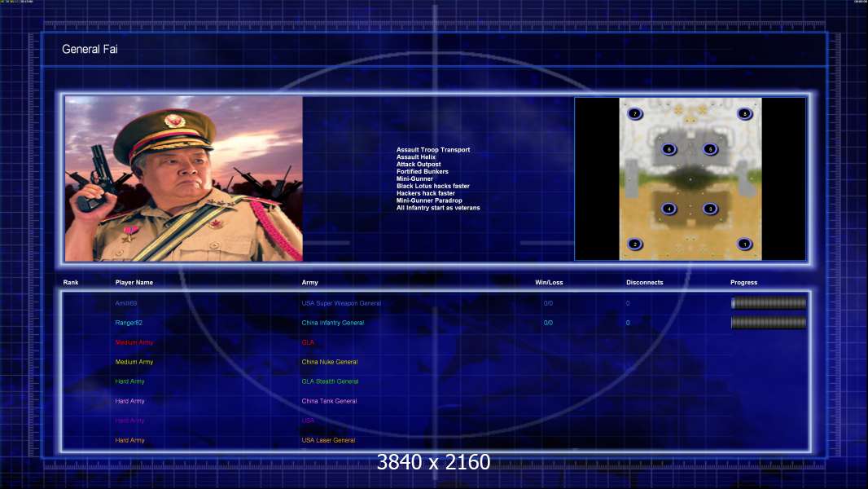
Task: Click the Player Name column header
Action: (134, 283)
